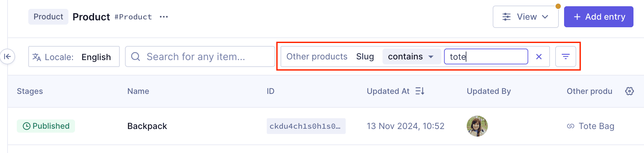
Task: Click the Product breadcrumb tag
Action: 48,17
